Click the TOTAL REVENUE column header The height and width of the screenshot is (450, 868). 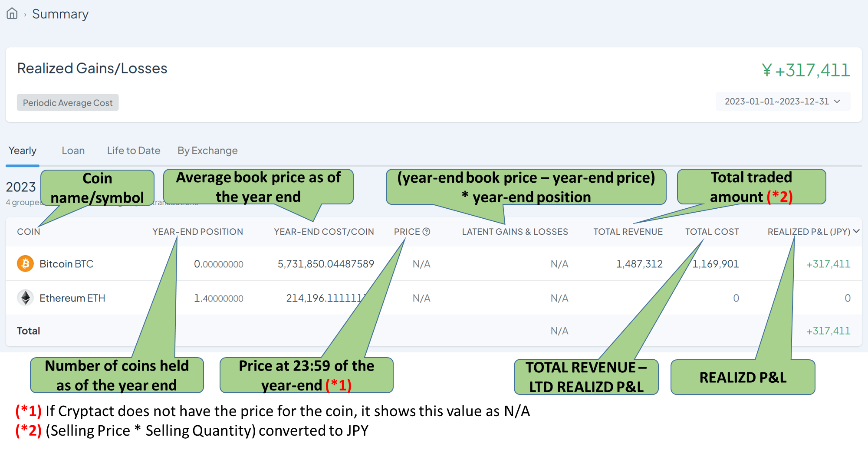click(x=628, y=232)
